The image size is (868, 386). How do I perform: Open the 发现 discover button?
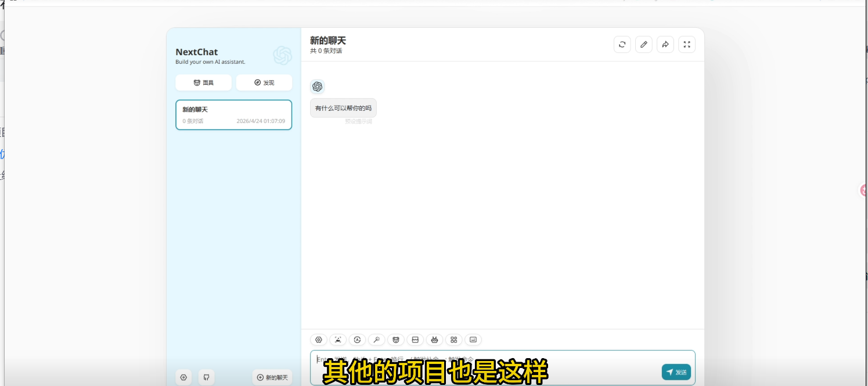264,82
